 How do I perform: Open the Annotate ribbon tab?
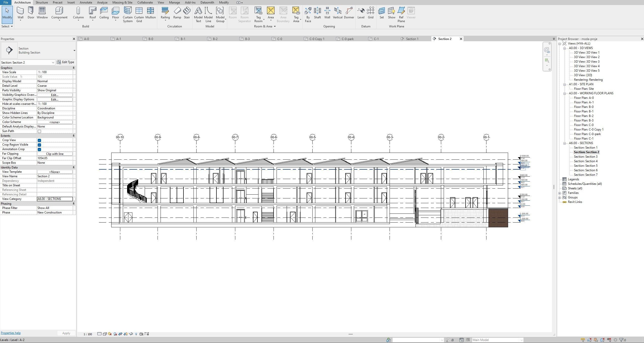pyautogui.click(x=86, y=3)
